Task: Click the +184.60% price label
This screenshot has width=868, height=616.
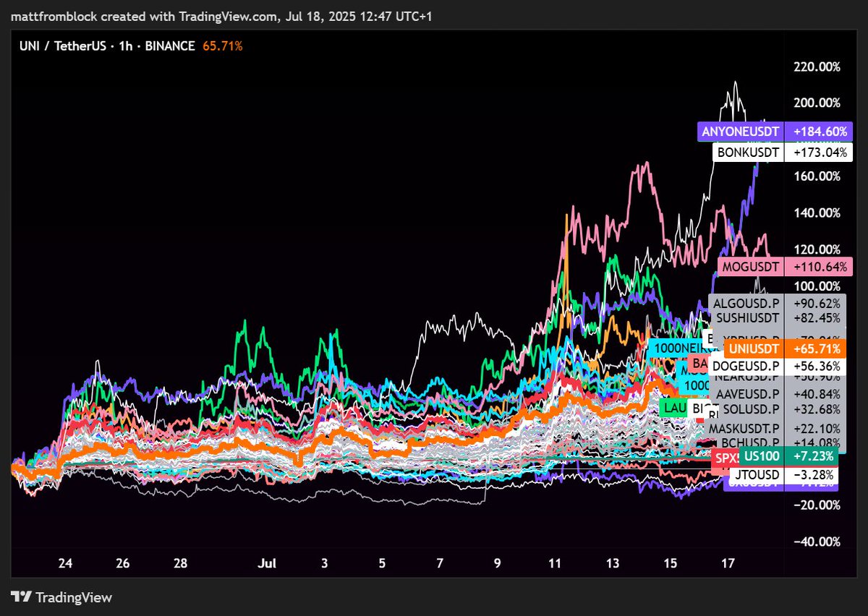Action: click(819, 132)
